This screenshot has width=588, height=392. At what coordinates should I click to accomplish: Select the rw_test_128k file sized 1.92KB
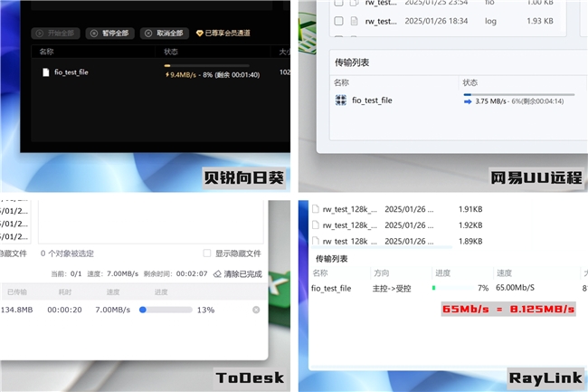350,225
